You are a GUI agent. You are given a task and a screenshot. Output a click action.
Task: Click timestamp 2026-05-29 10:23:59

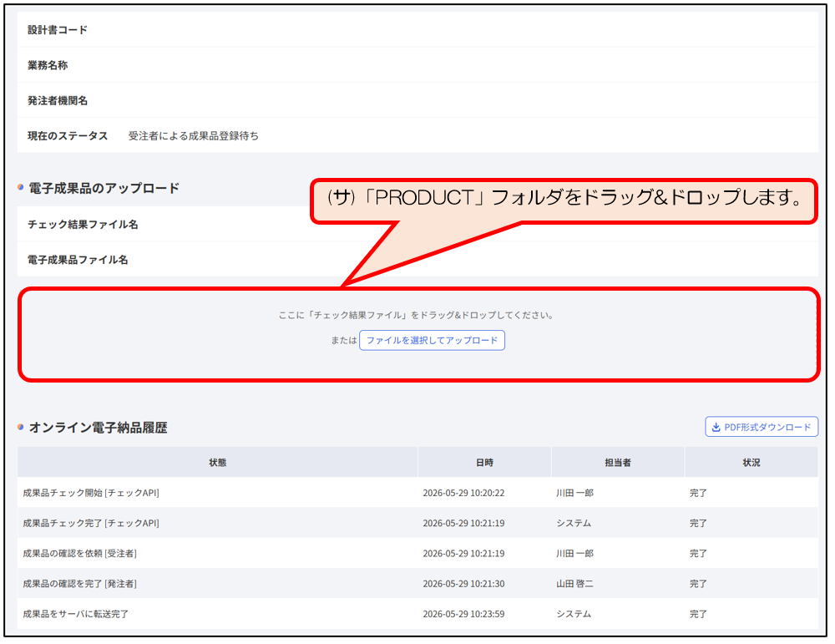click(463, 614)
